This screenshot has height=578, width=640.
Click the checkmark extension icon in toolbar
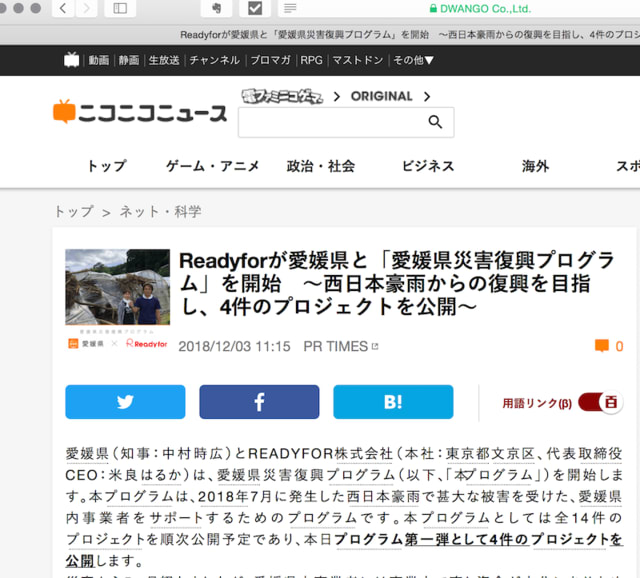[x=255, y=8]
